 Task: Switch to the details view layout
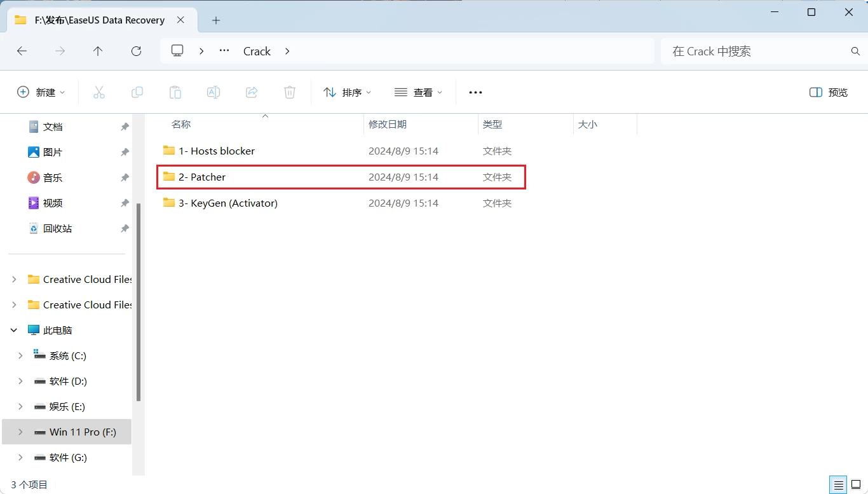[839, 484]
